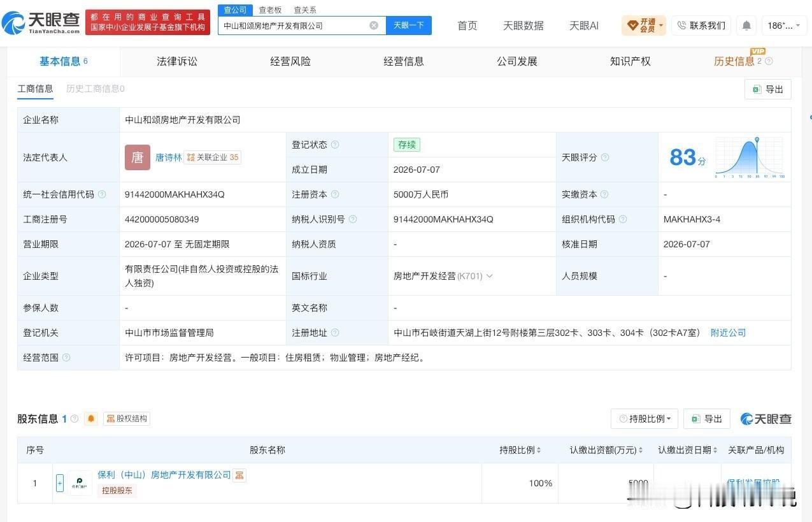Image resolution: width=812 pixels, height=522 pixels.
Task: Click the help icon beside 历史信息
Action: click(769, 61)
